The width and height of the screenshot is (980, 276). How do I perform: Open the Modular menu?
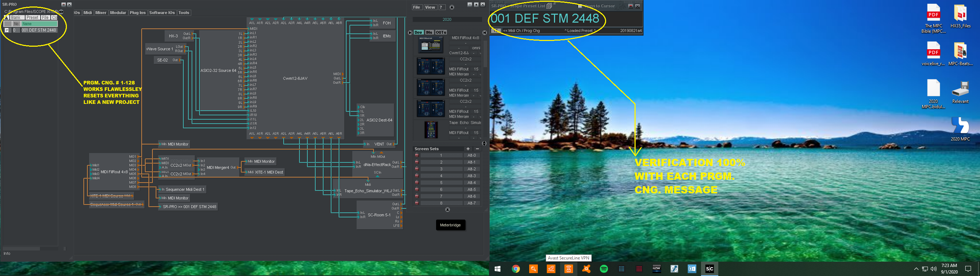click(x=118, y=13)
